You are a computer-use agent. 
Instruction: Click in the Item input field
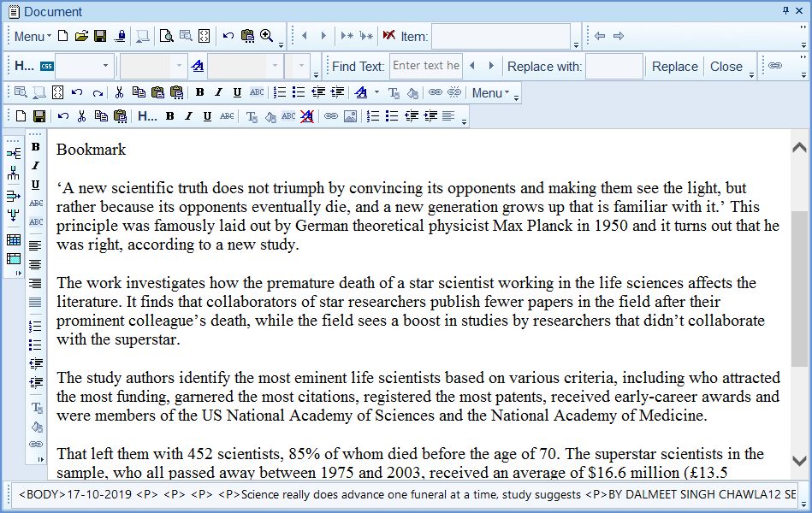coord(501,36)
